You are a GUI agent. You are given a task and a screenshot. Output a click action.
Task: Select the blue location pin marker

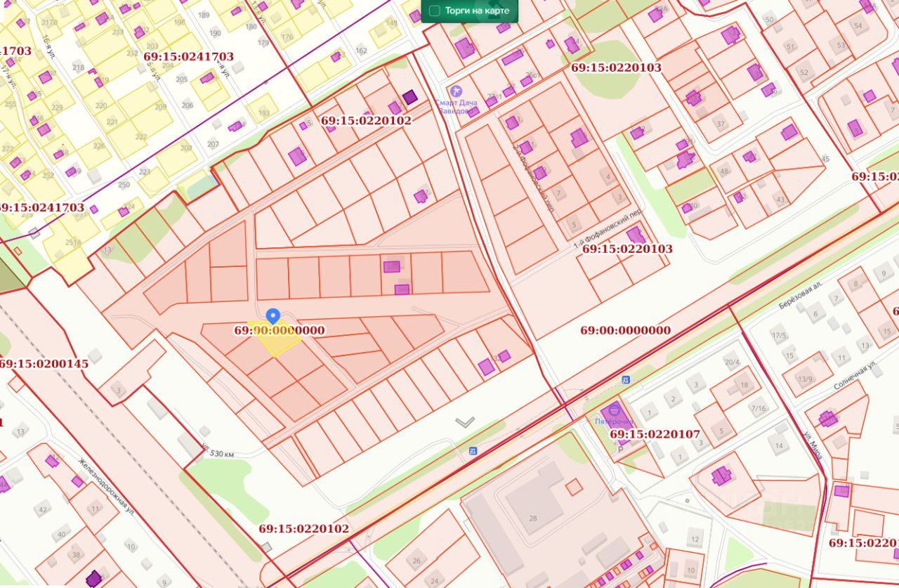pyautogui.click(x=275, y=317)
